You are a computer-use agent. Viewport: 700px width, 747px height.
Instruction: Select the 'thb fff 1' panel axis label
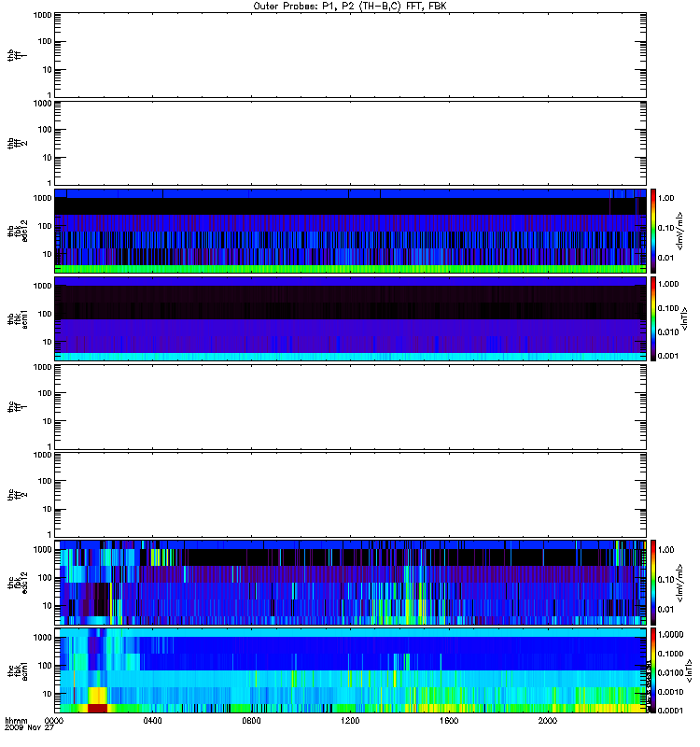[17, 55]
